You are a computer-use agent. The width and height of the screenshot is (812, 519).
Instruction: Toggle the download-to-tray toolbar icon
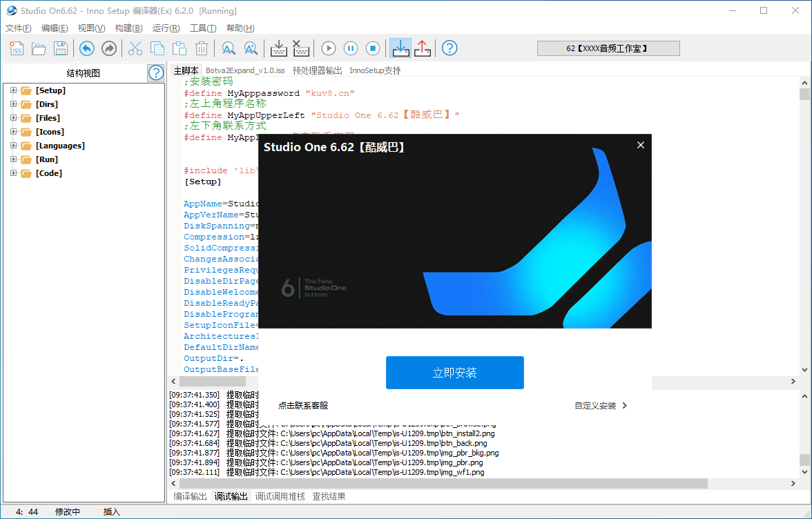(x=400, y=48)
